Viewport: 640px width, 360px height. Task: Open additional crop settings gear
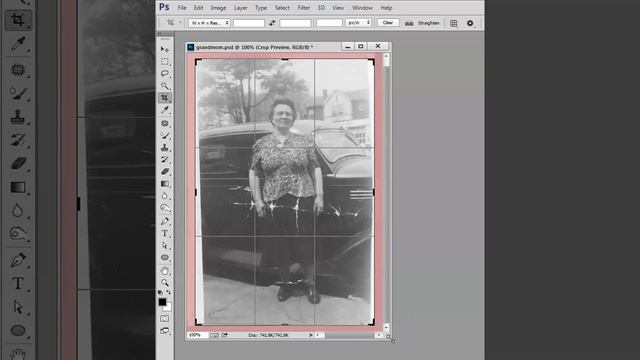coord(470,23)
